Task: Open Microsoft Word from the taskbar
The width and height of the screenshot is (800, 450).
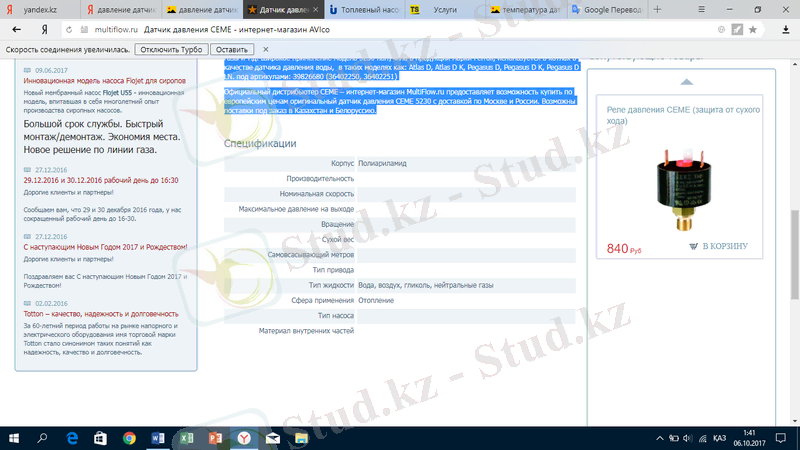Action: 158,438
